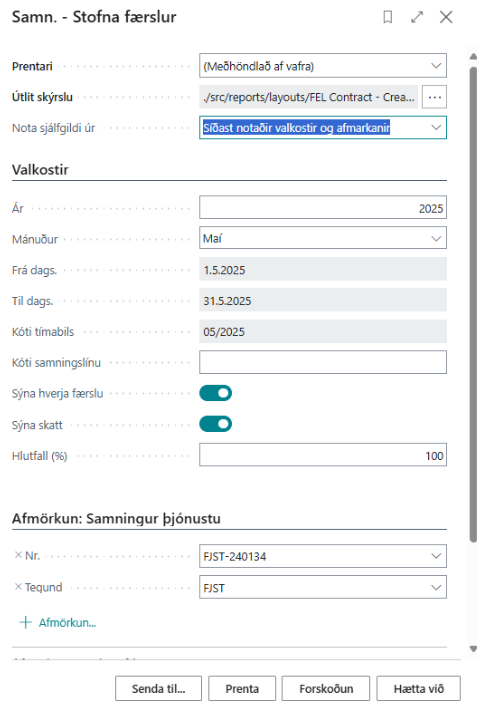This screenshot has height=718, width=478.
Task: Open the Nr. filter dropdown FJST-240134
Action: pos(323,556)
